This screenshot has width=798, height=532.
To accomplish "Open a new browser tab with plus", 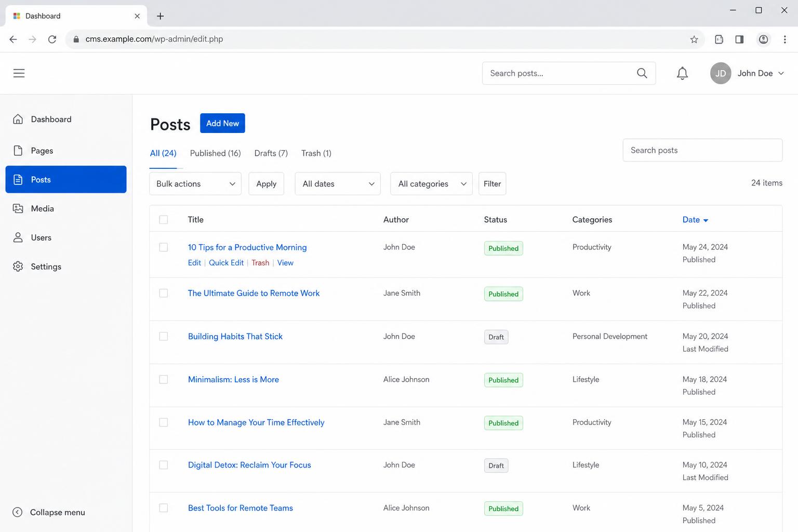I will (x=161, y=16).
